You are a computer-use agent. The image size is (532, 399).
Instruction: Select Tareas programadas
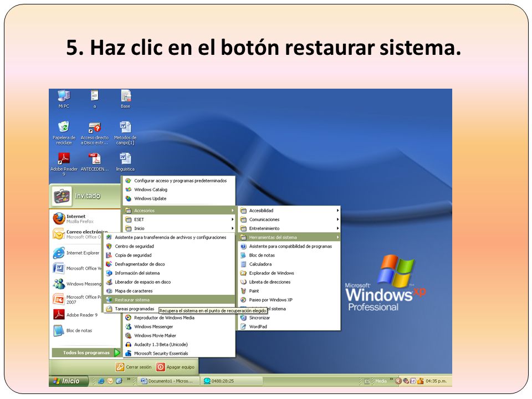pos(131,309)
